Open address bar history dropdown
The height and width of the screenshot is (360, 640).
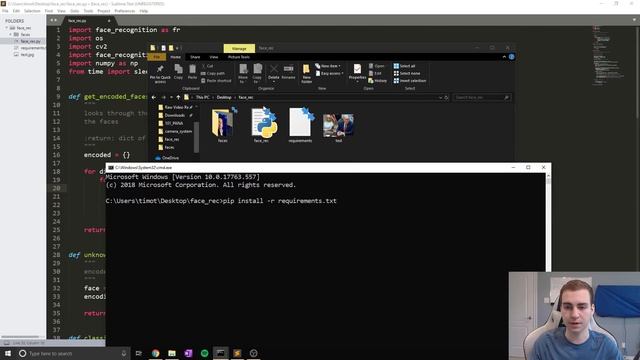click(440, 98)
